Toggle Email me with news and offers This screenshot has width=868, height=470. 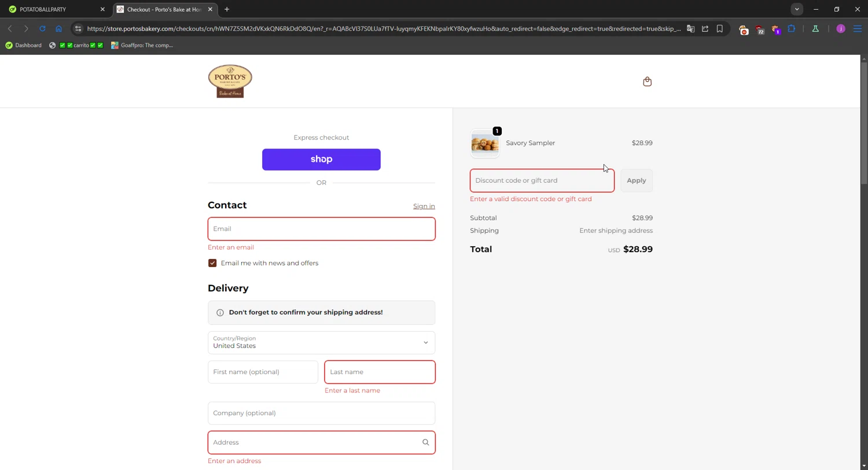[x=212, y=263]
